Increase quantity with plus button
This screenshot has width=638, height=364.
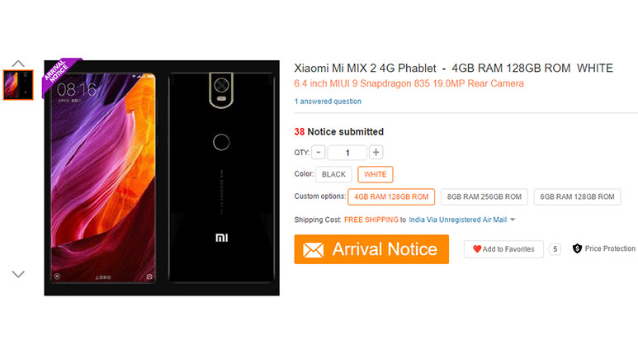pyautogui.click(x=376, y=153)
